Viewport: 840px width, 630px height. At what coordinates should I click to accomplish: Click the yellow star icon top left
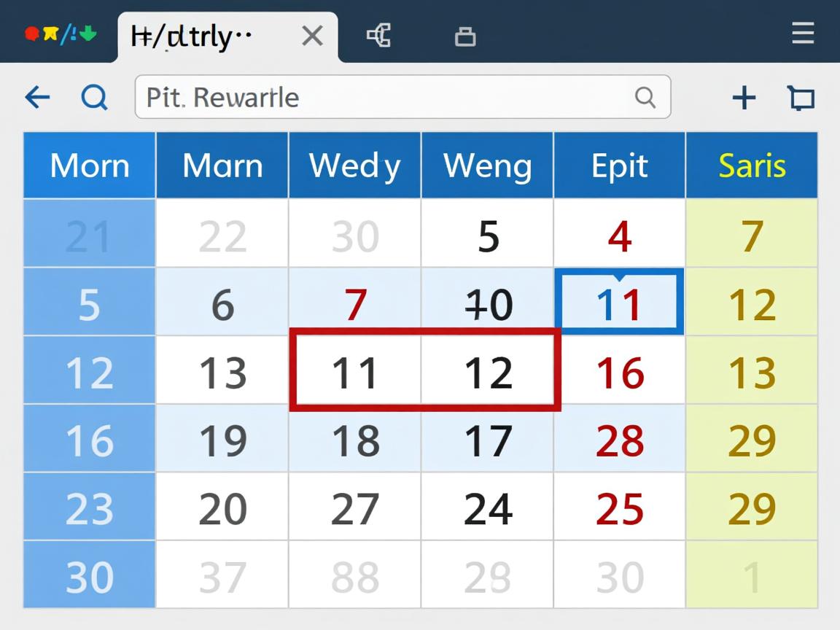(x=51, y=32)
